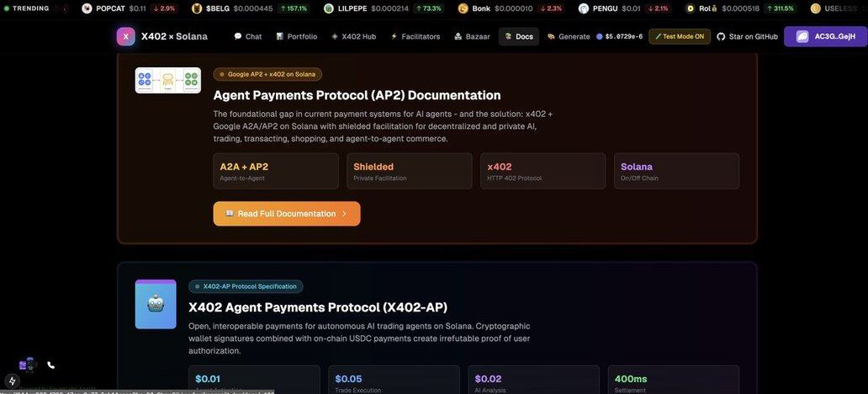Click the Bonk token icon
The height and width of the screenshot is (394, 868).
(463, 8)
